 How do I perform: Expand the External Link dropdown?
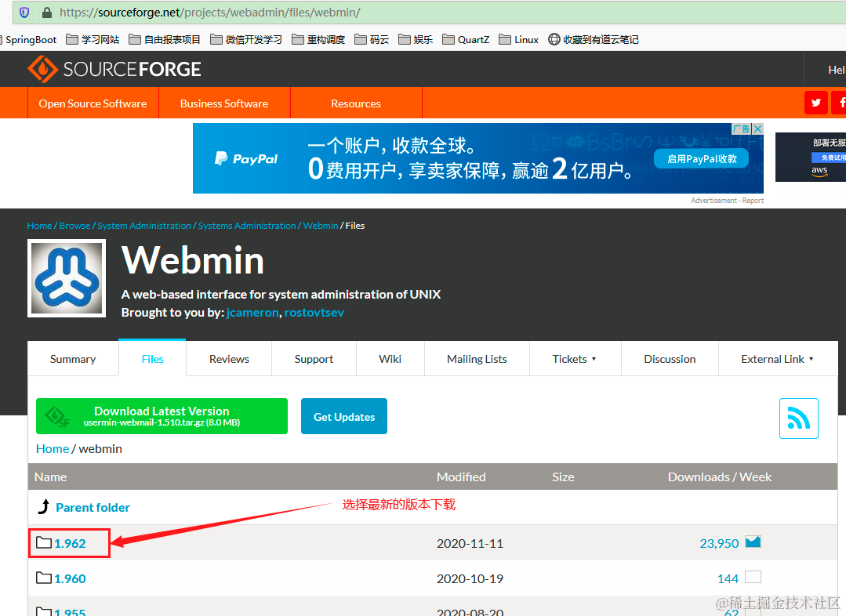778,359
